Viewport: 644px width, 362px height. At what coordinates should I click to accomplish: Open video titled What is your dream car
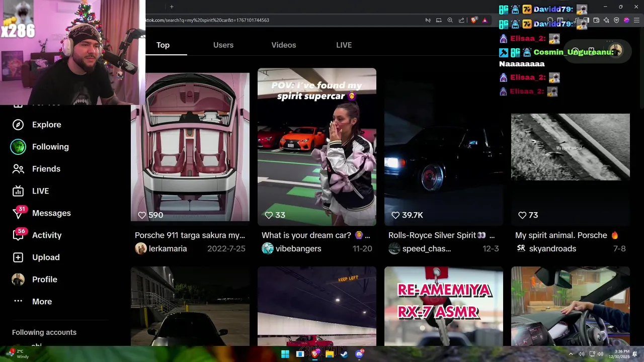coord(316,235)
